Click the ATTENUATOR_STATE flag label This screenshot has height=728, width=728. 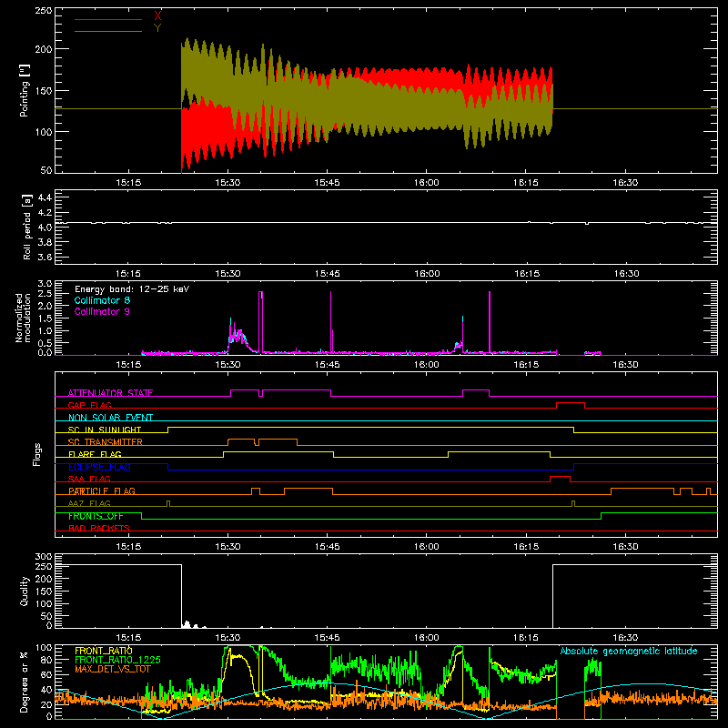110,393
